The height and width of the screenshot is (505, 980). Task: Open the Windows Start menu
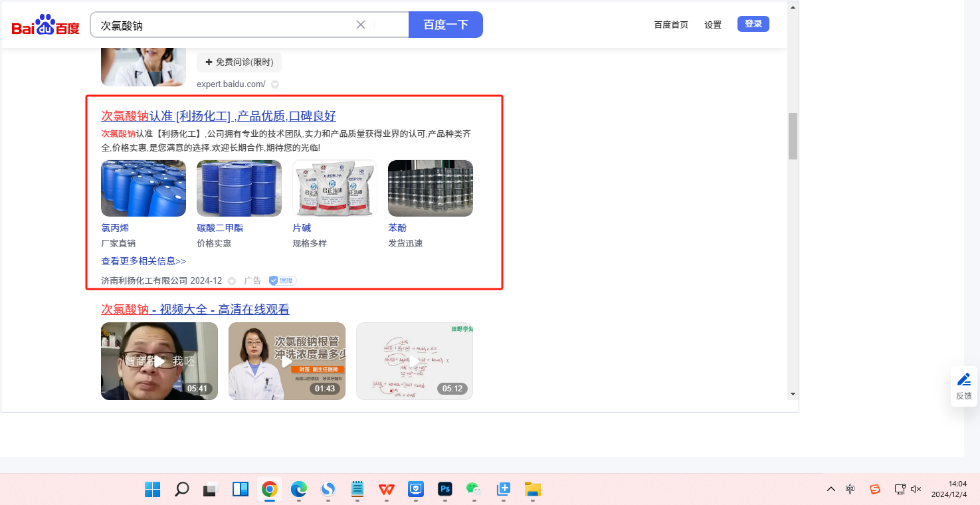coord(153,490)
